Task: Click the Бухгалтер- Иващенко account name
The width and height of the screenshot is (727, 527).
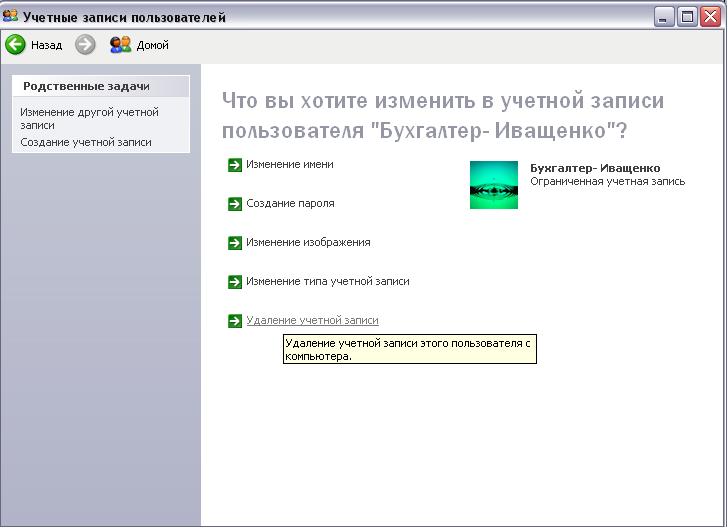Action: pyautogui.click(x=595, y=168)
